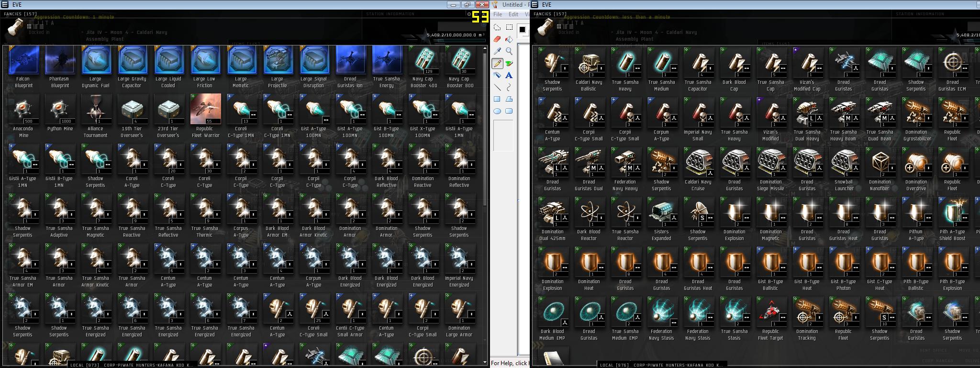Choose the Eraser tool in Paint
Screen dimensions: 980x368
click(x=497, y=39)
